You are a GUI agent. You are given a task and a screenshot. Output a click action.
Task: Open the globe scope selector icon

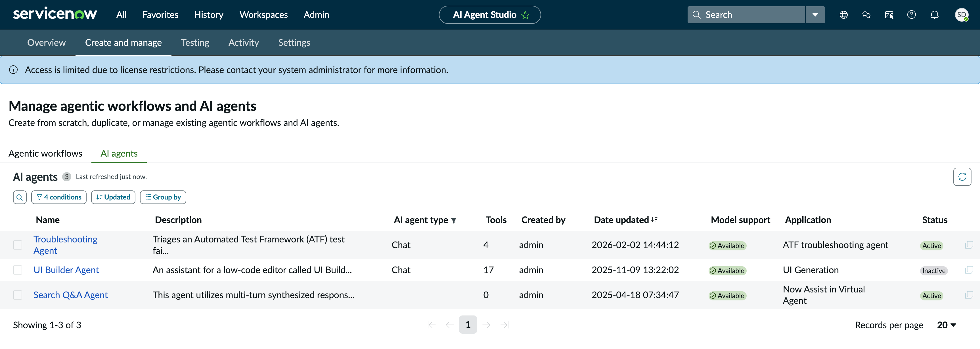click(843, 15)
